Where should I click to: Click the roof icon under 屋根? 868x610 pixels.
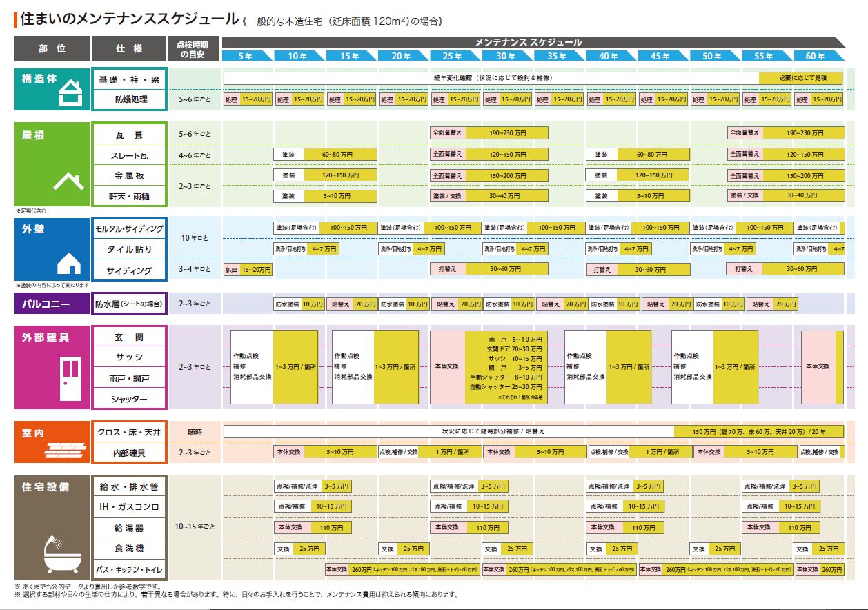[x=69, y=182]
